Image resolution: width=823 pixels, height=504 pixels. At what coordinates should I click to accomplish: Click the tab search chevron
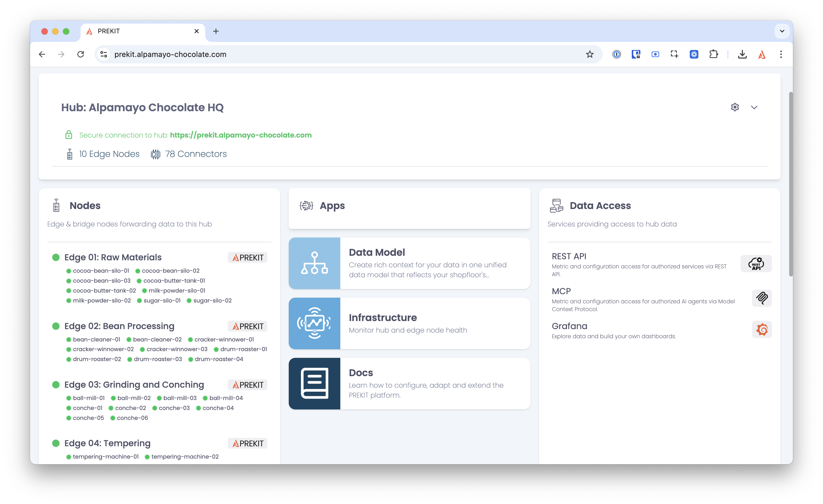[782, 31]
